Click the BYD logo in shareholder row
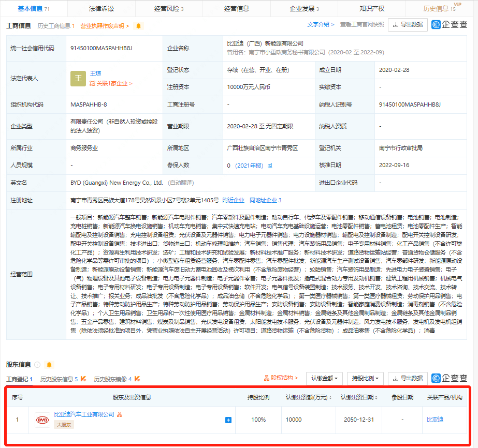 (x=42, y=420)
